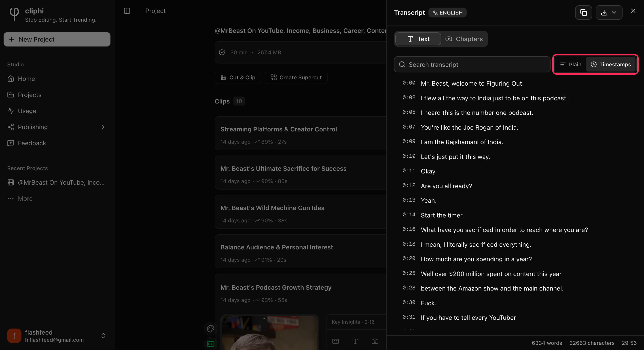Click the video clip thumbnail
The height and width of the screenshot is (350, 644).
269,333
